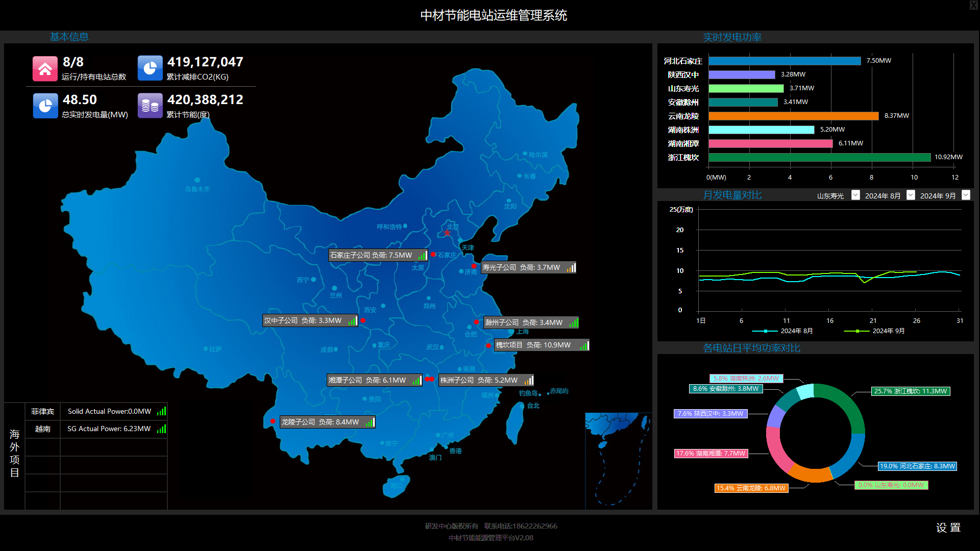
Task: Close the window with top-right X
Action: (974, 5)
